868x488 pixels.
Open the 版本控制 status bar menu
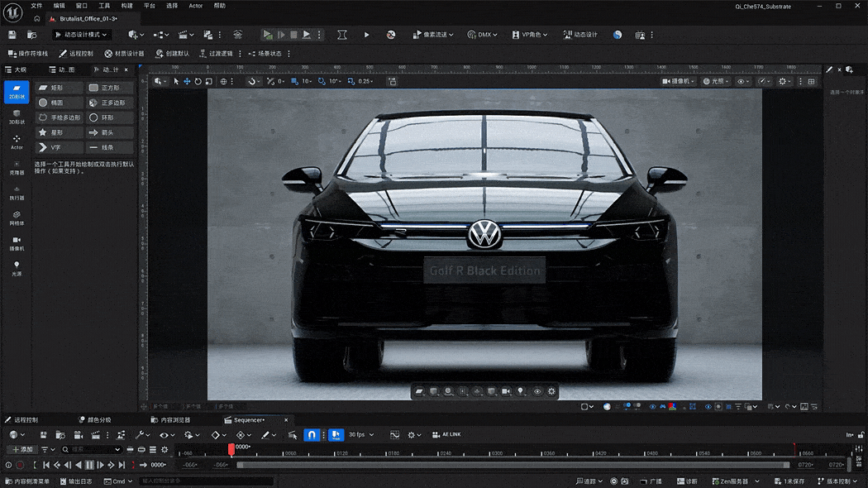(837, 481)
